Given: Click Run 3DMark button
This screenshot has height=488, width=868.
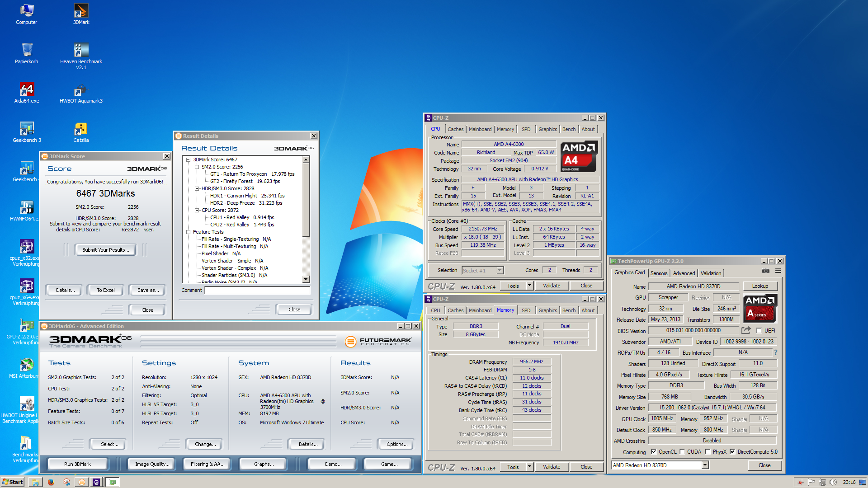Looking at the screenshot, I should 77,464.
